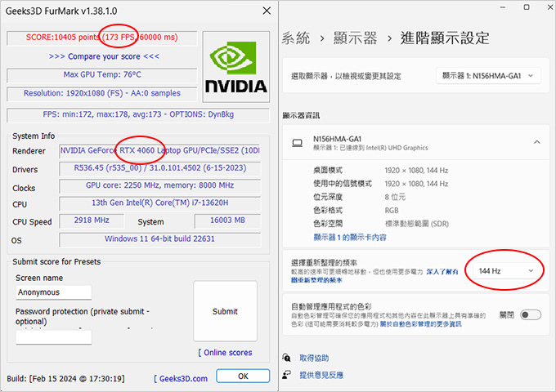Click the CPU Speed 2918 MHz field
The width and height of the screenshot is (556, 392).
92,220
